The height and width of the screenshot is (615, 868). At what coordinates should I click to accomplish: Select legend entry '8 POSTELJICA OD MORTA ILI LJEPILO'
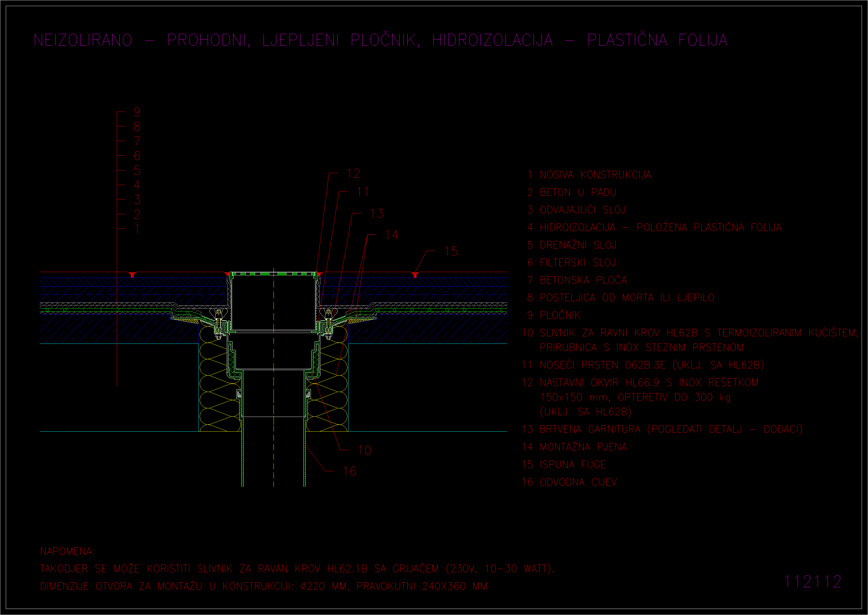tap(621, 298)
